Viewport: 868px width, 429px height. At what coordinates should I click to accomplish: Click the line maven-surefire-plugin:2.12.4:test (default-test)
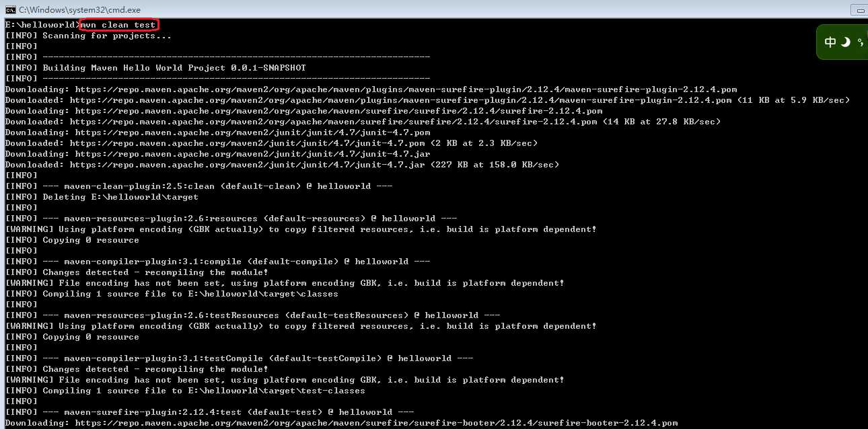(209, 412)
